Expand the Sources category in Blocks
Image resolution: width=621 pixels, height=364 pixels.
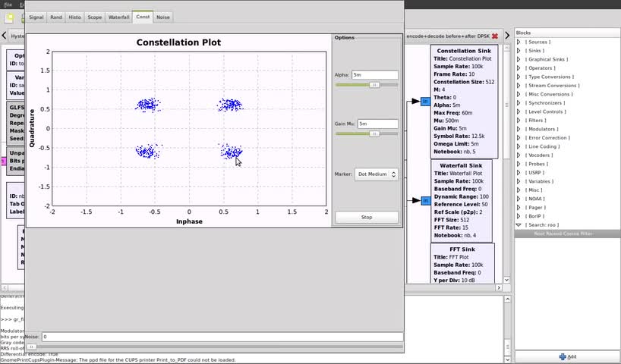tap(519, 42)
